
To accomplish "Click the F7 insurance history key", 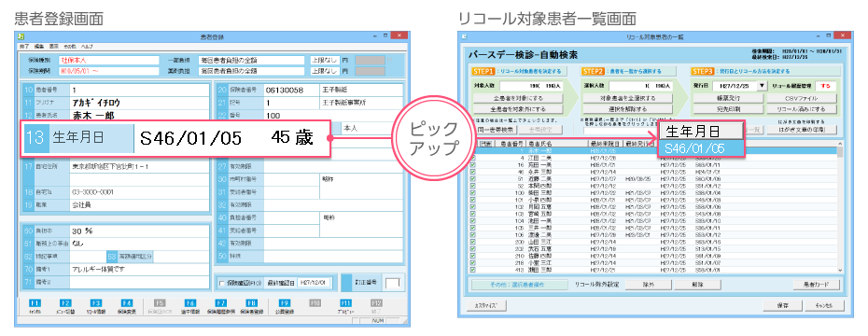I will [x=221, y=306].
